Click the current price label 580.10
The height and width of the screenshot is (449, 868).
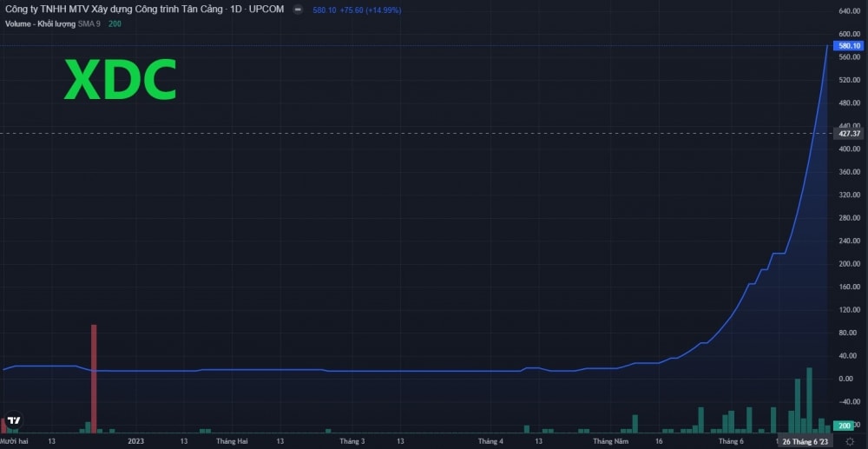pyautogui.click(x=849, y=46)
